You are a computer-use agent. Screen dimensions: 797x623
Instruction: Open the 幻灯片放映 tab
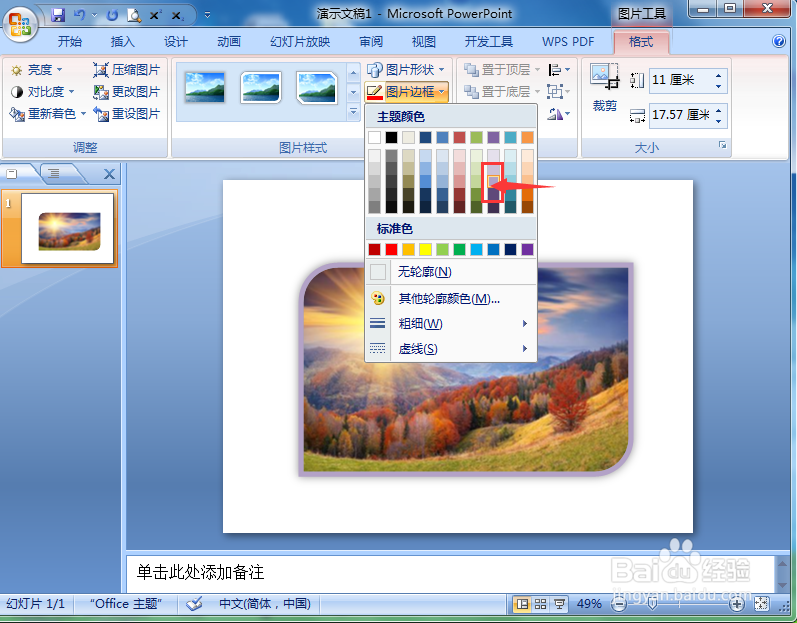pos(300,42)
